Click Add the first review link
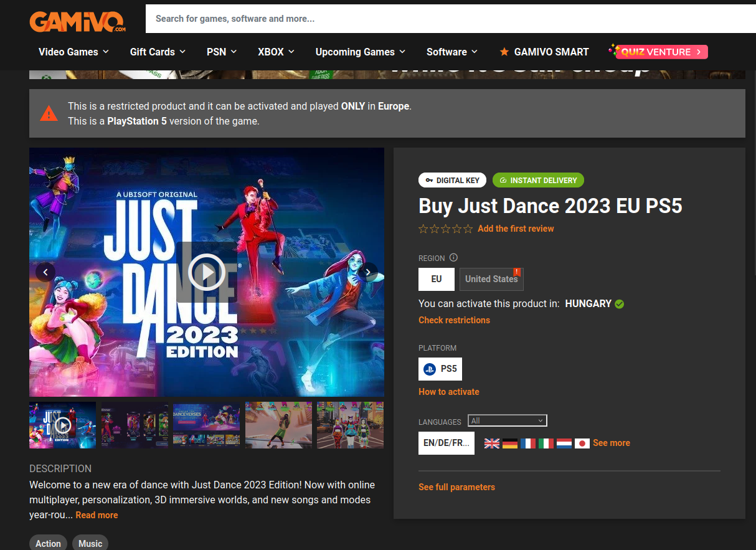 (x=516, y=229)
